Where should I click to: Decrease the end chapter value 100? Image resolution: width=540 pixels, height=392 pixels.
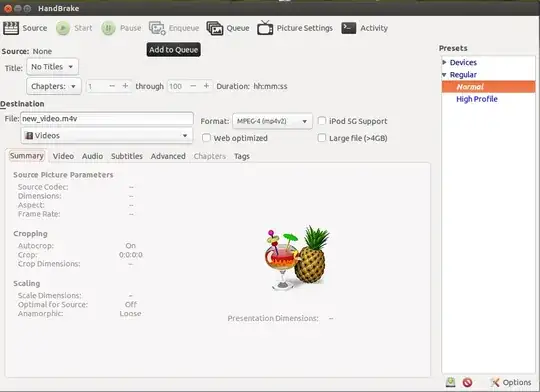pyautogui.click(x=193, y=86)
